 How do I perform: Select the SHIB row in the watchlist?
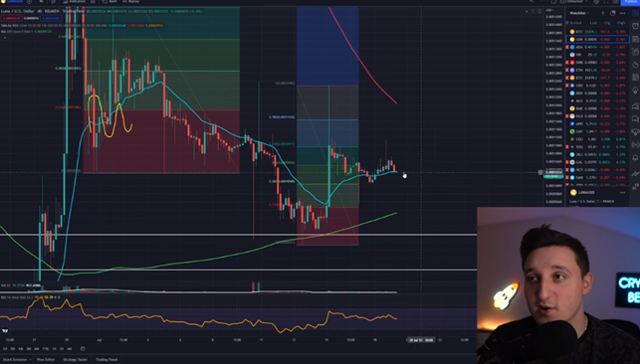(597, 63)
